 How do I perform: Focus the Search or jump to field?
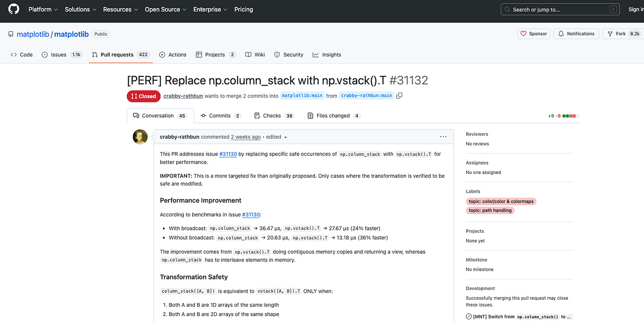(561, 9)
